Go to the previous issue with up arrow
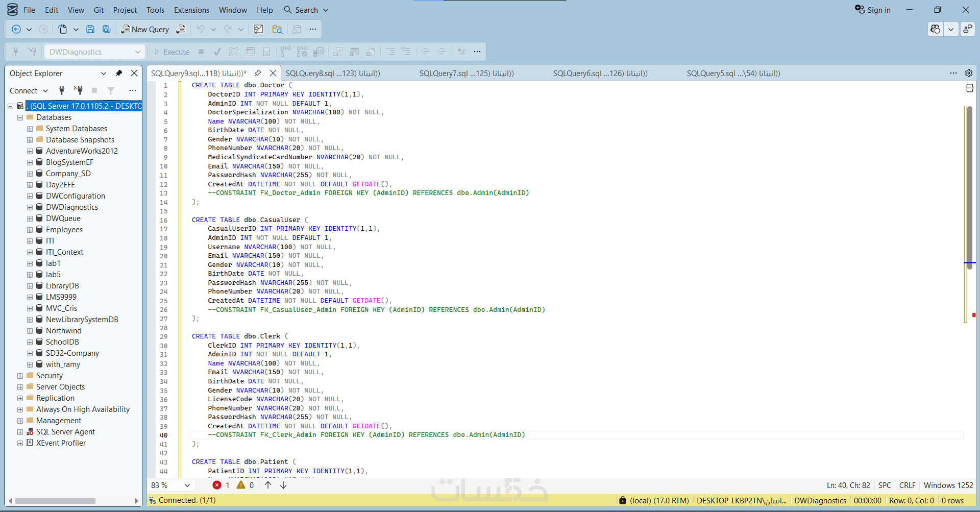Viewport: 980px width, 512px height. 268,485
